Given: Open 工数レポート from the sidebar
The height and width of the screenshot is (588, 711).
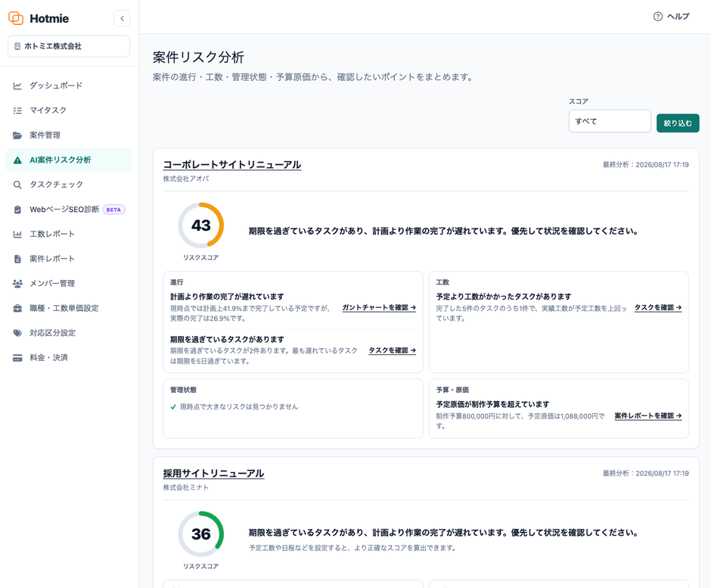Looking at the screenshot, I should coord(69,234).
